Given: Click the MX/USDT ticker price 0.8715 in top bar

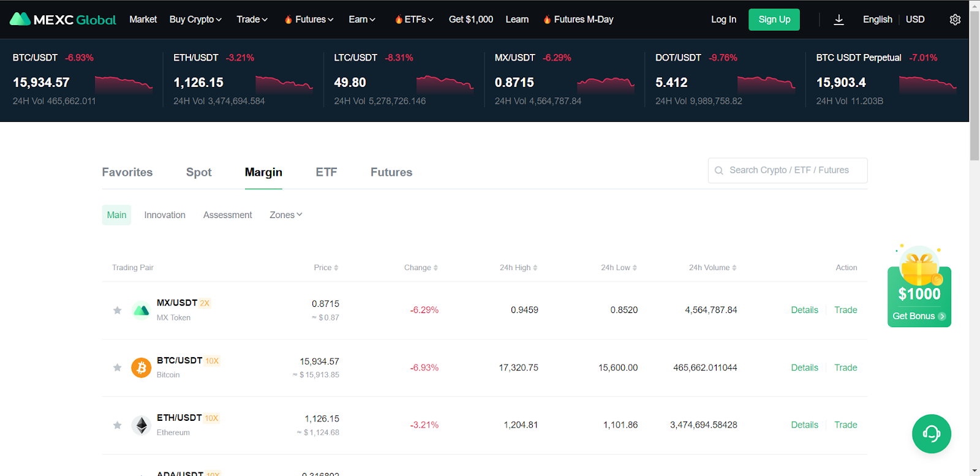Looking at the screenshot, I should coord(514,83).
